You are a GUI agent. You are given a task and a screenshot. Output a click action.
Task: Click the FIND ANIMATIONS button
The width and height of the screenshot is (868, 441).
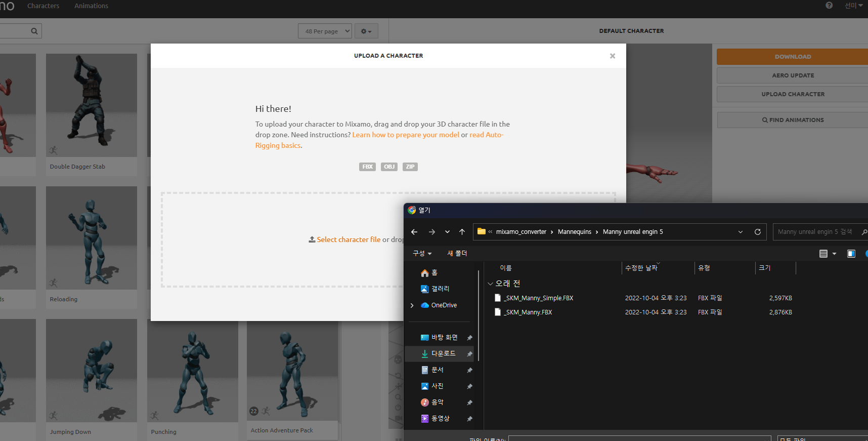click(792, 120)
